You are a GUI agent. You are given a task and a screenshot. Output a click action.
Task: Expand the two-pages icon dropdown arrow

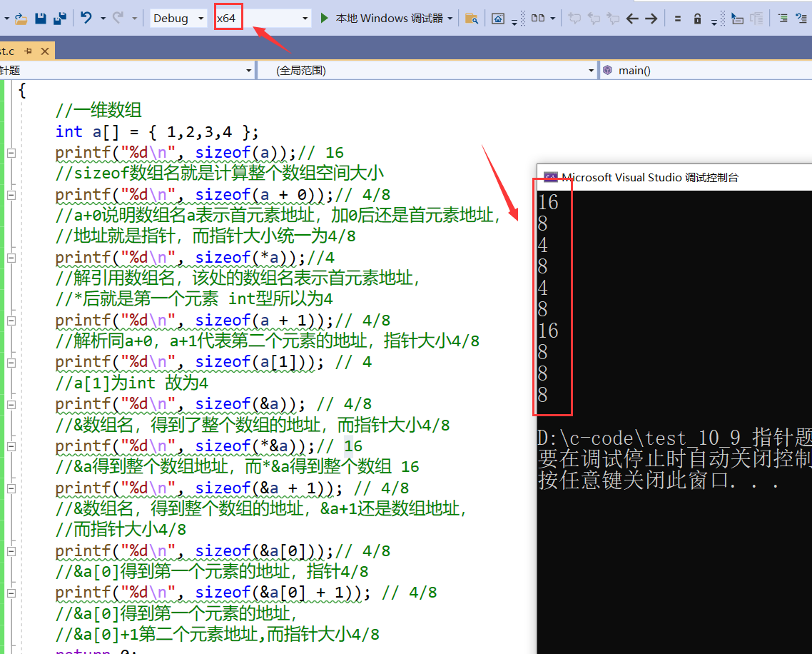coord(552,19)
